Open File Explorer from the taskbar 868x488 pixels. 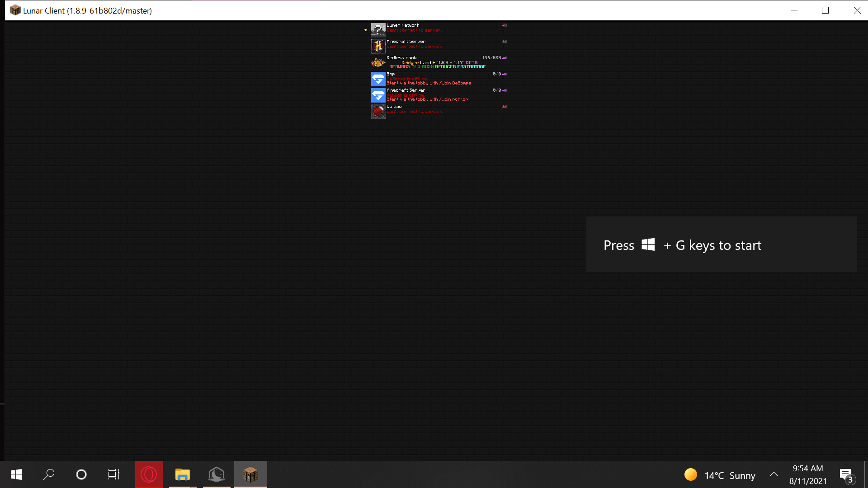pyautogui.click(x=183, y=474)
